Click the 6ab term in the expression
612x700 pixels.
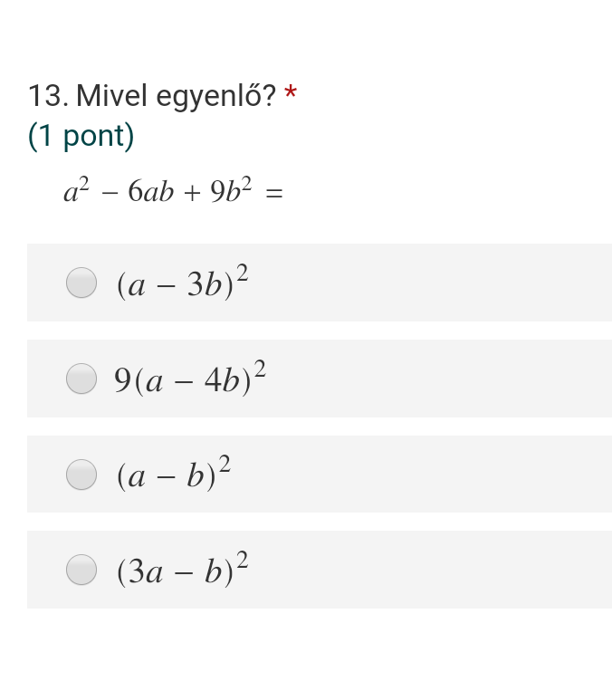[x=150, y=191]
